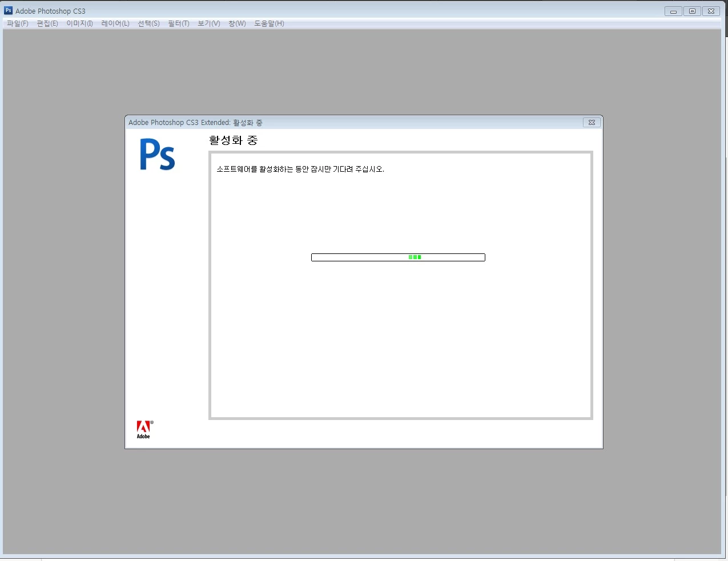Click the '잠시만 기다려 주십시오' message

[348, 169]
